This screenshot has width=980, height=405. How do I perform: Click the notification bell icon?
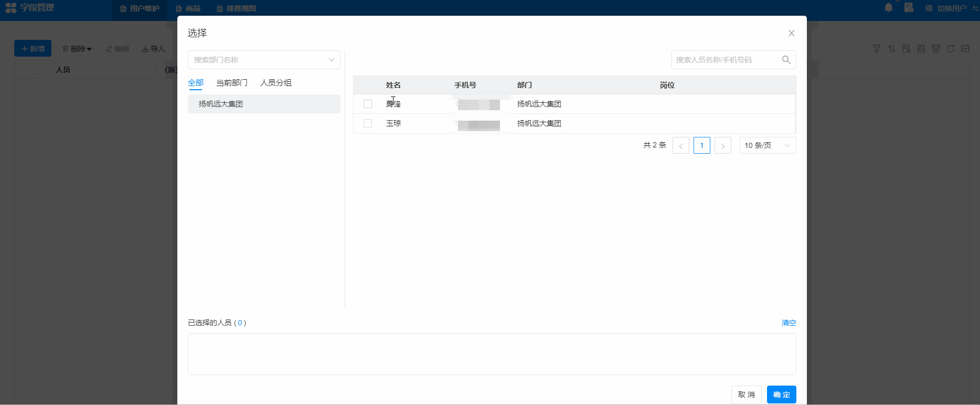[x=888, y=8]
